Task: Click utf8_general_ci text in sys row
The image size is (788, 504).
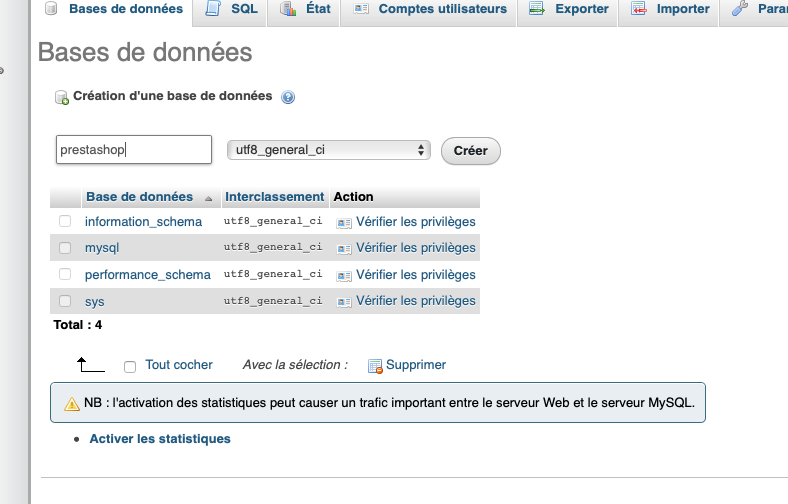Action: point(273,301)
